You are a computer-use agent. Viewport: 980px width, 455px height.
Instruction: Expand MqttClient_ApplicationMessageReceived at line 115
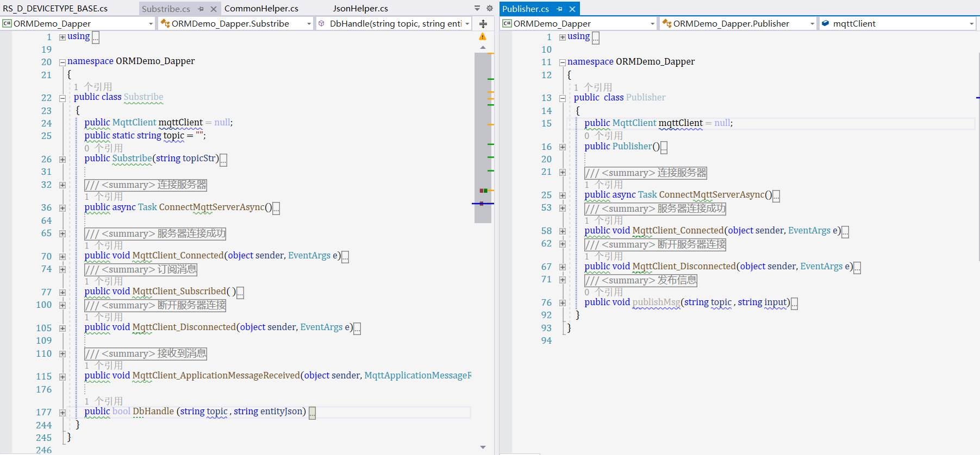tap(63, 377)
